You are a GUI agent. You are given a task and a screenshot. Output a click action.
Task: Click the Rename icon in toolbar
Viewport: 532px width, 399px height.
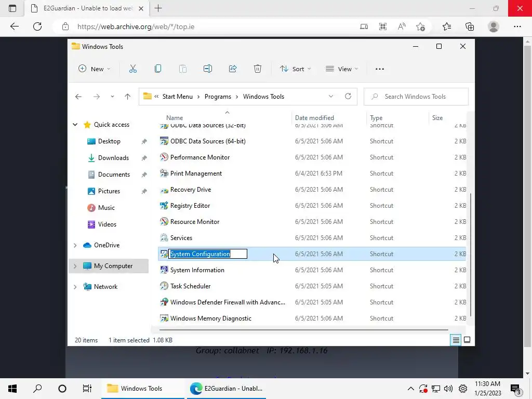click(x=208, y=69)
